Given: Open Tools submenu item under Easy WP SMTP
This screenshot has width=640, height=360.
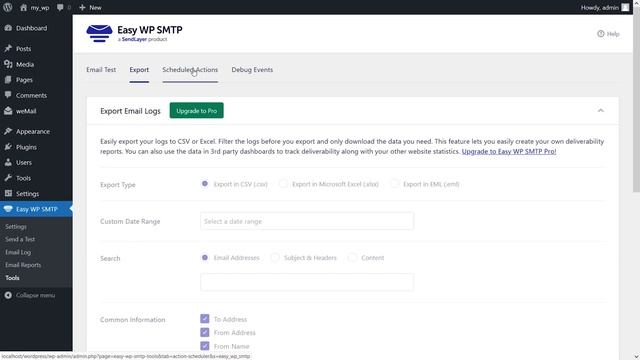Looking at the screenshot, I should (x=12, y=278).
